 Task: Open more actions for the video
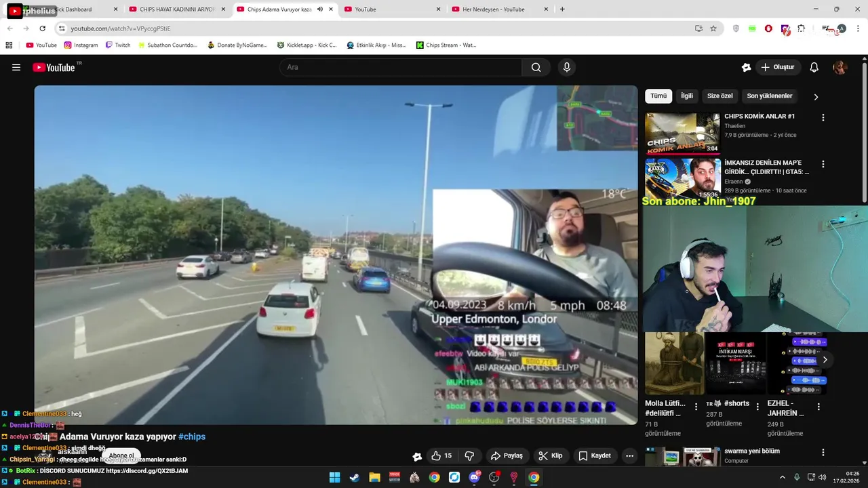pos(629,455)
